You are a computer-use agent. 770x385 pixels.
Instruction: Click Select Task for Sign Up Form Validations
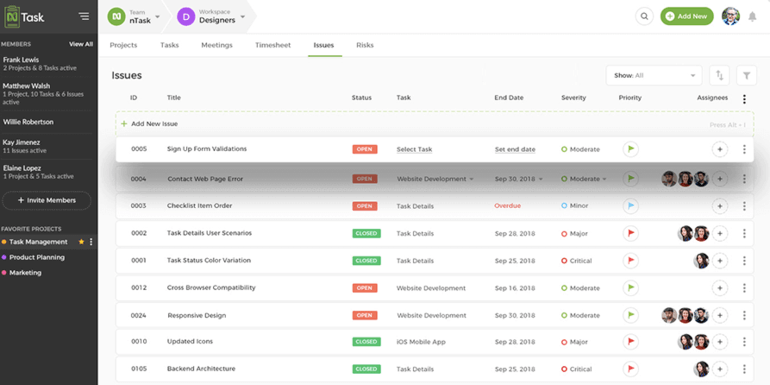(x=414, y=149)
